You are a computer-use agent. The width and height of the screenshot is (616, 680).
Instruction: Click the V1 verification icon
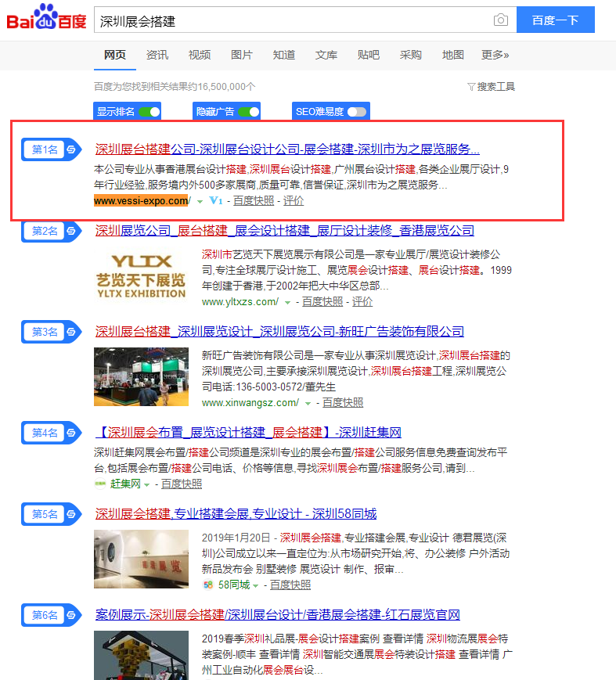point(215,201)
